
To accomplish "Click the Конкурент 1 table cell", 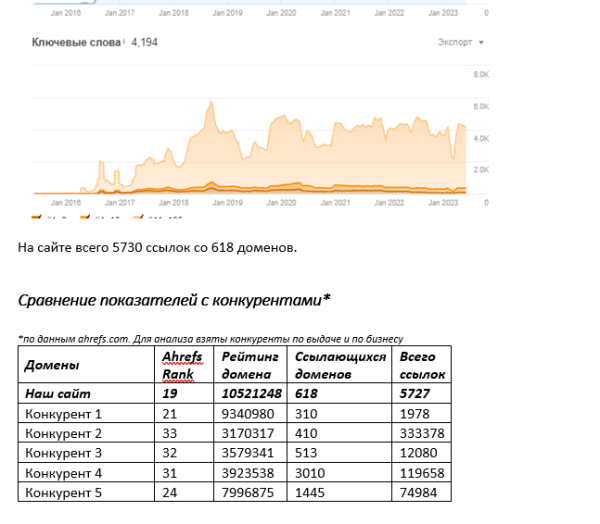I will [63, 413].
